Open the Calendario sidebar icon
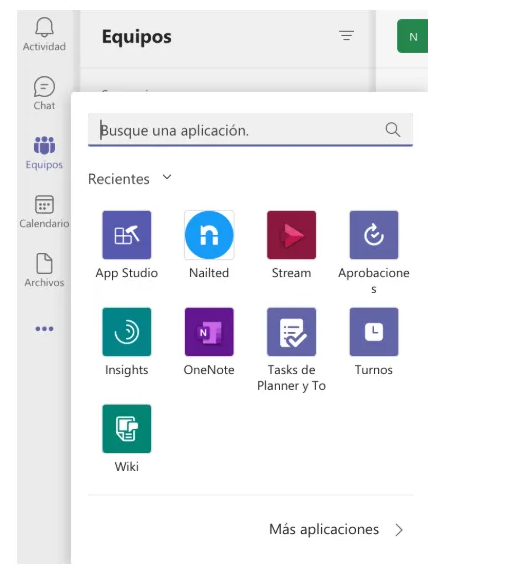 coord(44,204)
